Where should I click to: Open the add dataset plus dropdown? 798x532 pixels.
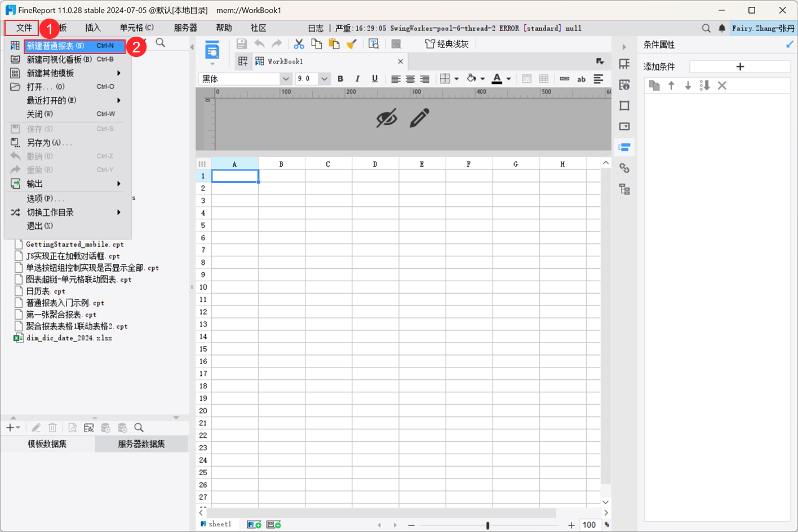[x=13, y=428]
